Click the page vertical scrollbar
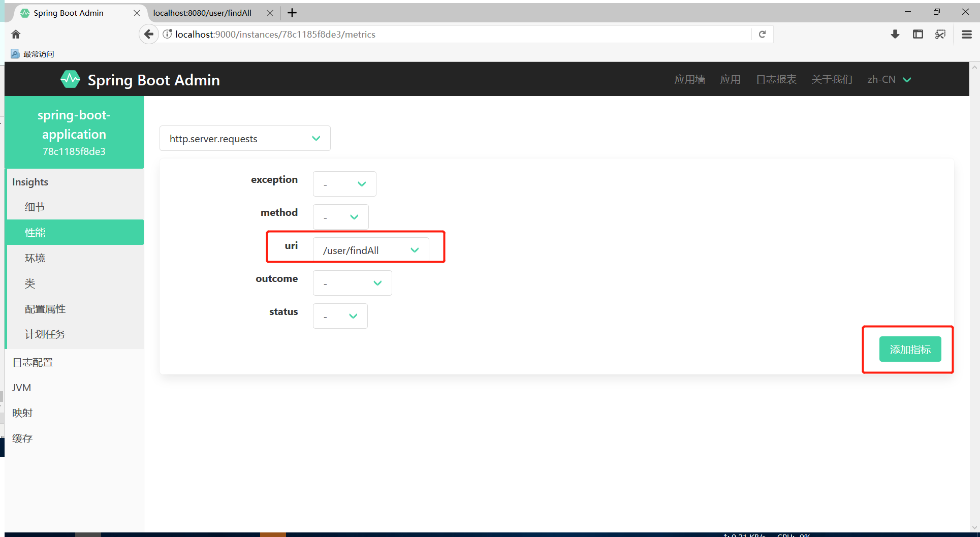 (x=974, y=297)
